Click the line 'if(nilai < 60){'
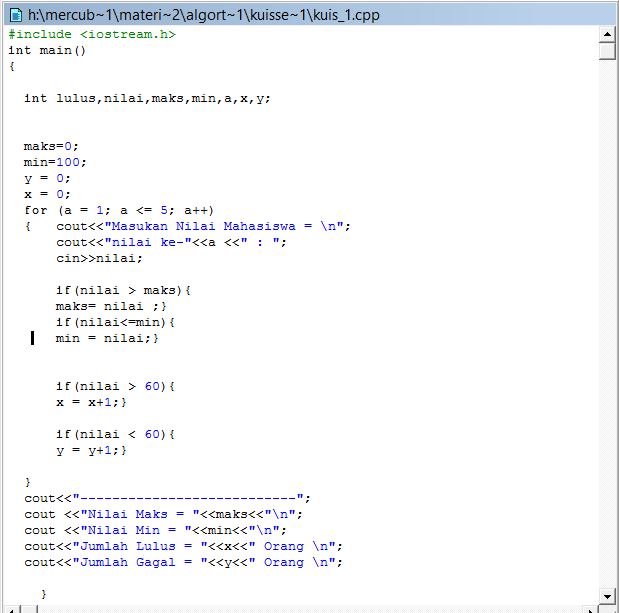This screenshot has width=619, height=613. pyautogui.click(x=115, y=435)
